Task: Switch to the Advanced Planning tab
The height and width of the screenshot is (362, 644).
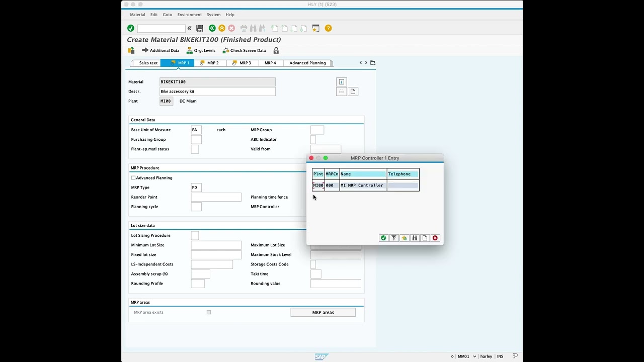Action: [x=307, y=63]
